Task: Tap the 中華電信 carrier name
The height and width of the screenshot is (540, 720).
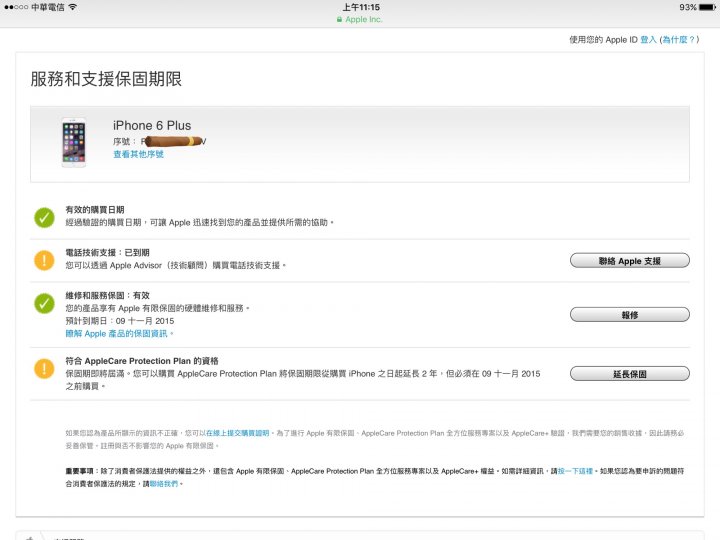Action: pos(48,7)
